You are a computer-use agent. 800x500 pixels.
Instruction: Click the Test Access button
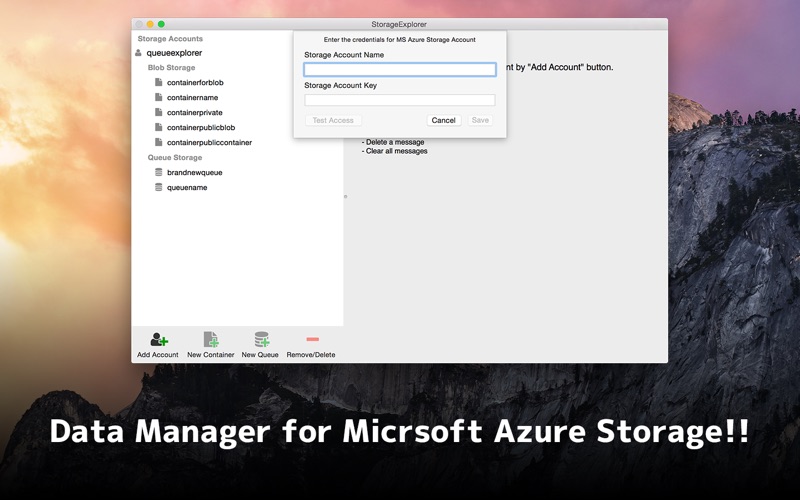pyautogui.click(x=333, y=120)
